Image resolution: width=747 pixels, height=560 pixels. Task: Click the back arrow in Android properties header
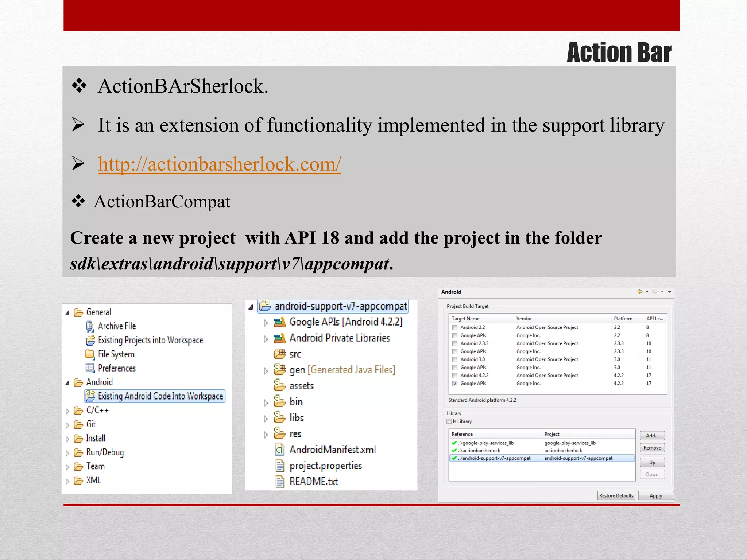(640, 291)
